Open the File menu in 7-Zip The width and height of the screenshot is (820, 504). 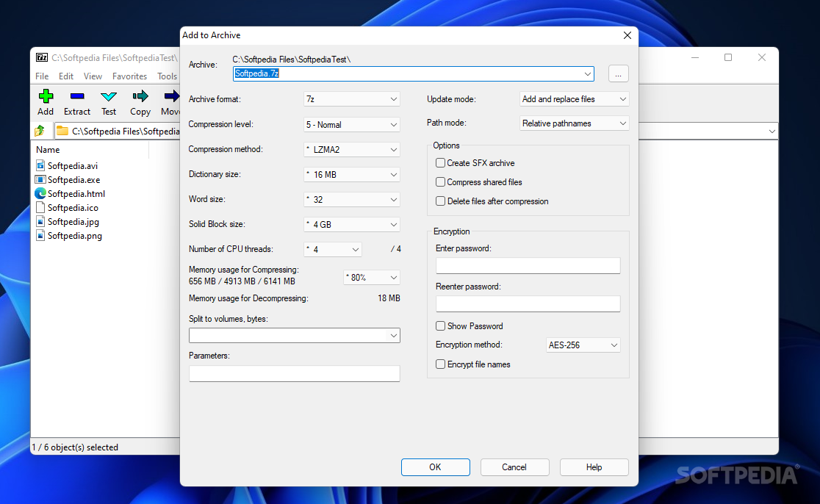point(42,76)
